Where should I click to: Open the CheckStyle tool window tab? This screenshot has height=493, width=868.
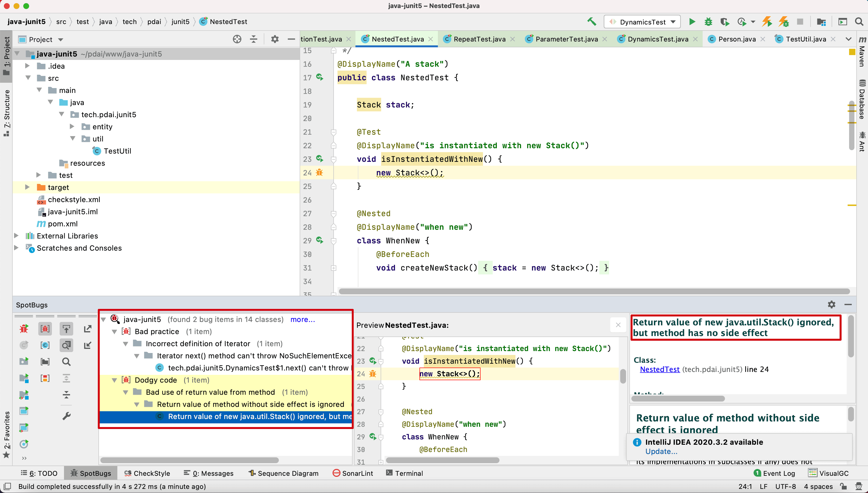pyautogui.click(x=147, y=473)
